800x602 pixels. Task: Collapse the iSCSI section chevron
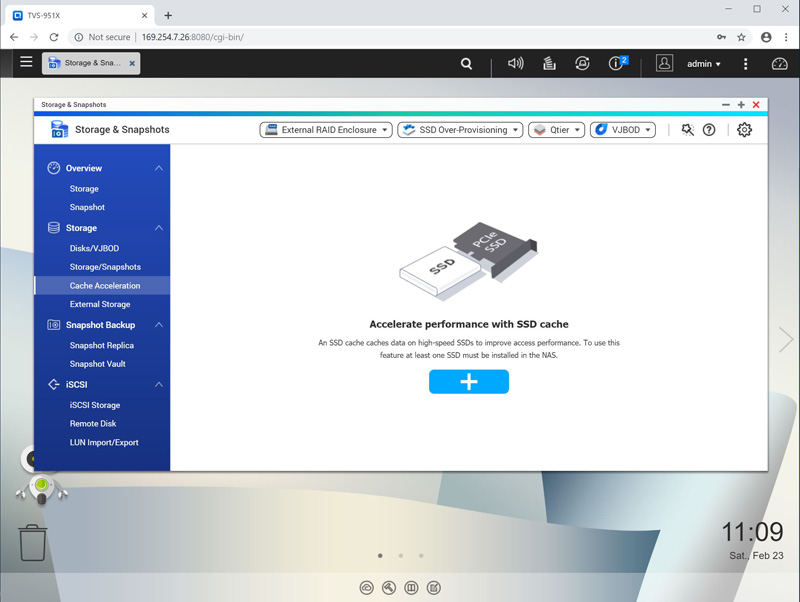tap(159, 384)
